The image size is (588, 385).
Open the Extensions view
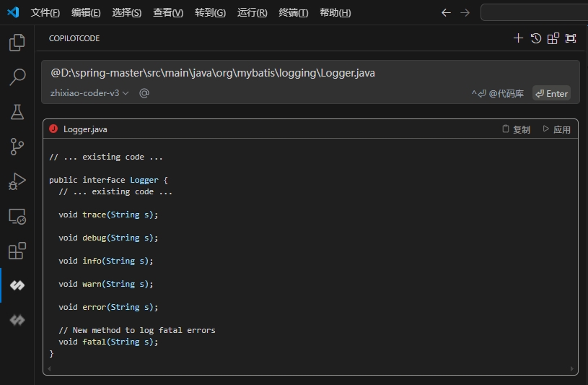tap(17, 251)
